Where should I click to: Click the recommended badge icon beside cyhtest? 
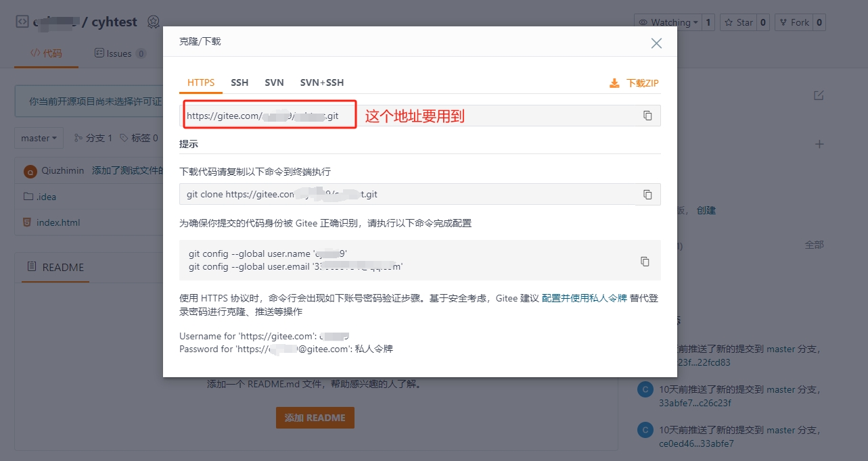click(x=154, y=22)
